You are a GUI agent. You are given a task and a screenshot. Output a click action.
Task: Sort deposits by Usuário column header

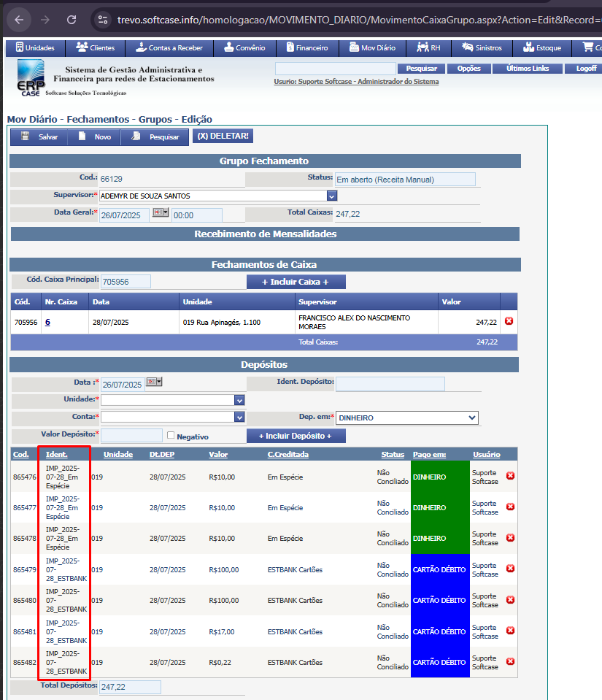(487, 455)
